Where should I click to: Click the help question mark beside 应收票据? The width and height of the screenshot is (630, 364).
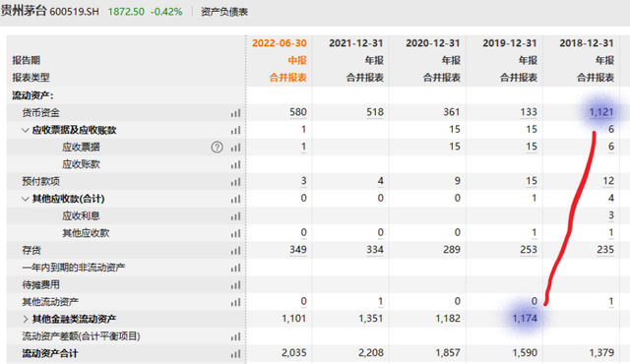coord(217,148)
